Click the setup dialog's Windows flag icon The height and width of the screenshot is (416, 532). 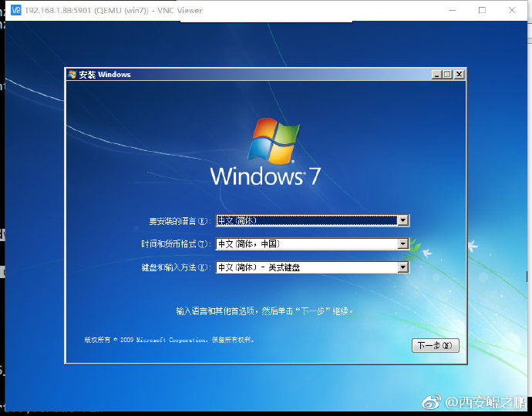click(x=72, y=74)
